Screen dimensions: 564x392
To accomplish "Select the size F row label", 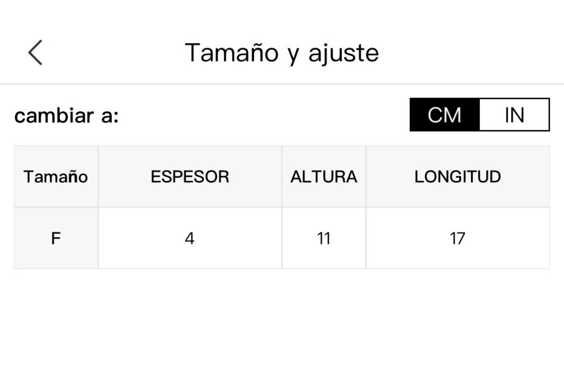I will coord(56,238).
